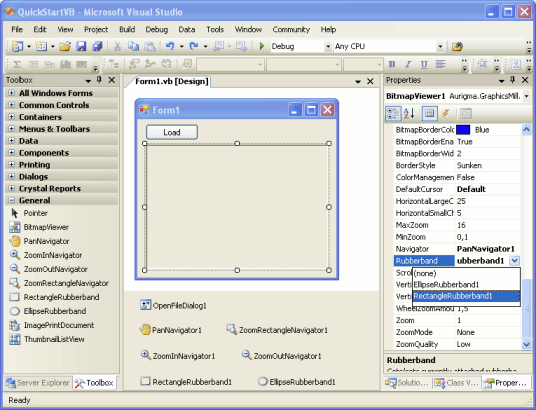Choose (none) from the Rubberband list
Screen dimensions: 536x410
466,273
